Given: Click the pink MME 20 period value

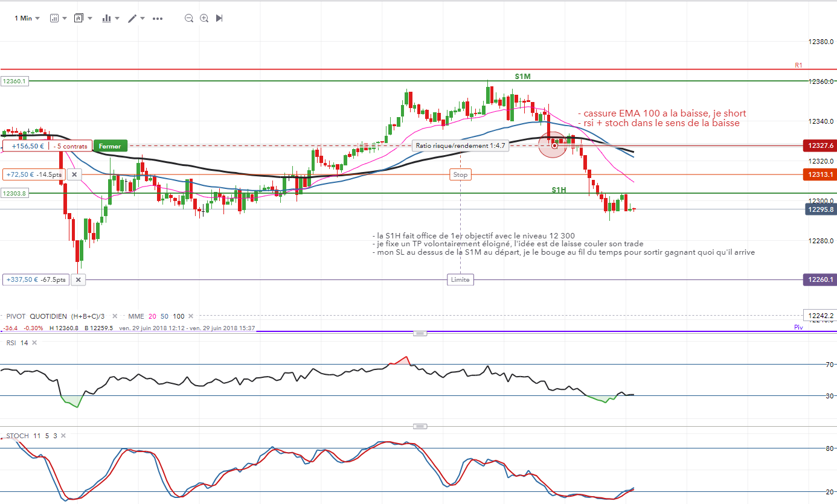Looking at the screenshot, I should (152, 316).
